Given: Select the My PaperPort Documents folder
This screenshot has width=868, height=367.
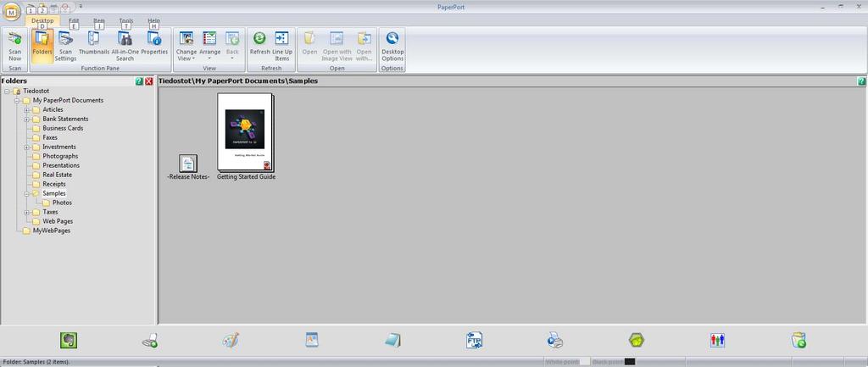Looking at the screenshot, I should coord(68,100).
